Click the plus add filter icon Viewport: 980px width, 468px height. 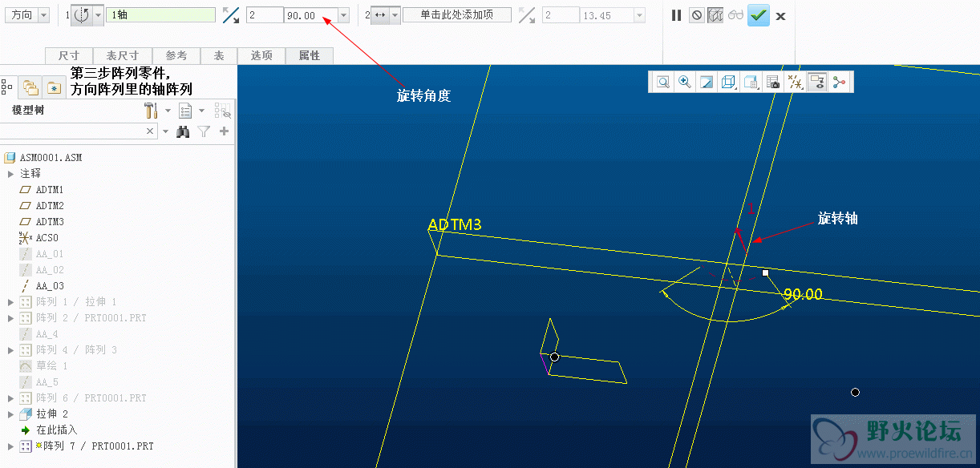click(x=224, y=131)
